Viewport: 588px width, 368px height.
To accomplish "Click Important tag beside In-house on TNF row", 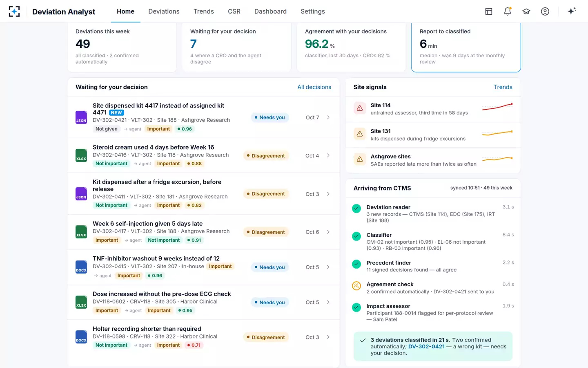I will pos(220,266).
